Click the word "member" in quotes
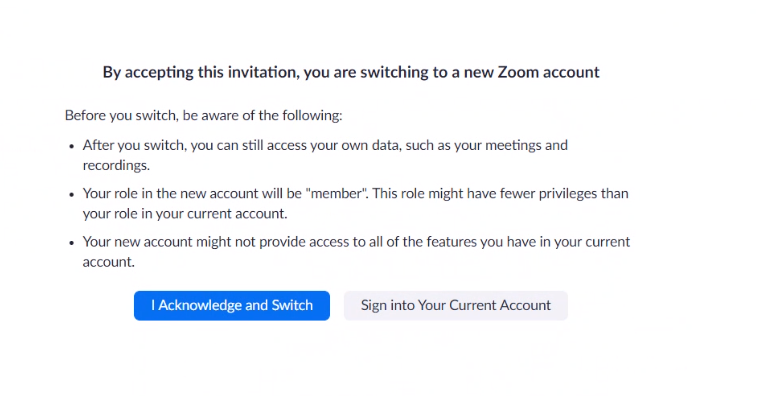Image resolution: width=760 pixels, height=396 pixels. [x=336, y=193]
